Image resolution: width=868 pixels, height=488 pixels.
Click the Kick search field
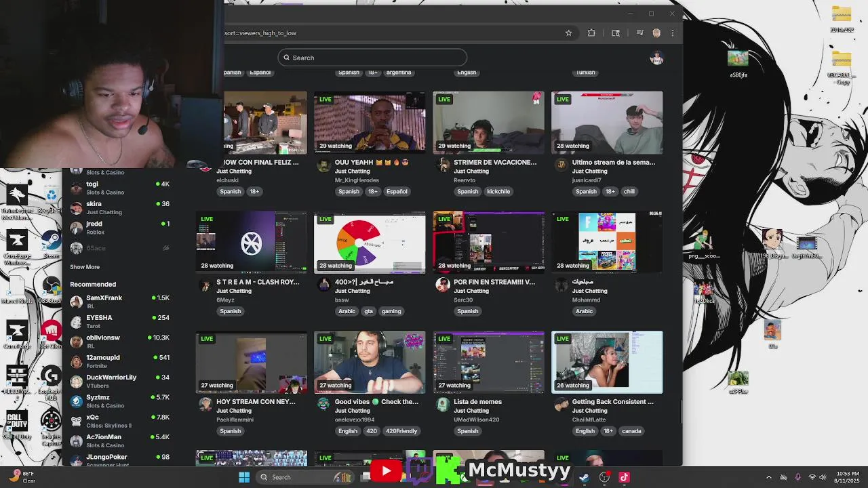coord(372,58)
